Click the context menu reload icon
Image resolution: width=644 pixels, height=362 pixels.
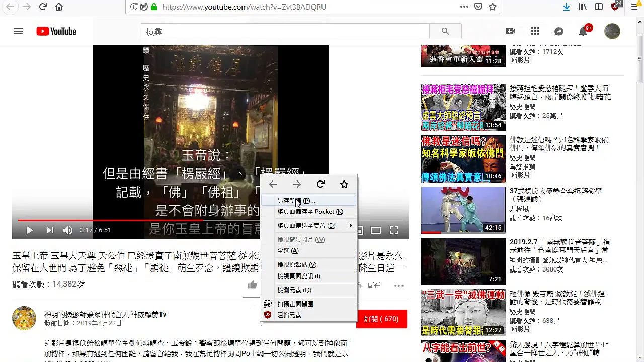tap(320, 184)
